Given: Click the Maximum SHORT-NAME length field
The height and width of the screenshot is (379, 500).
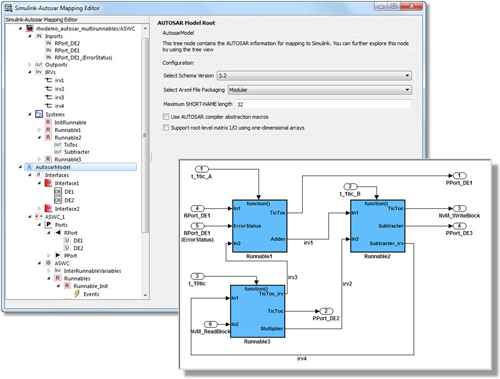Looking at the screenshot, I should coord(323,104).
